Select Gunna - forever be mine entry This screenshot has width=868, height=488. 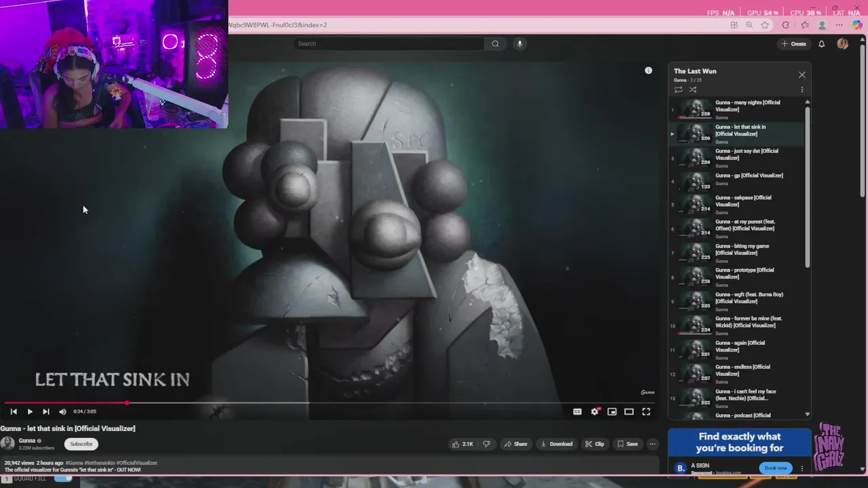tap(737, 325)
